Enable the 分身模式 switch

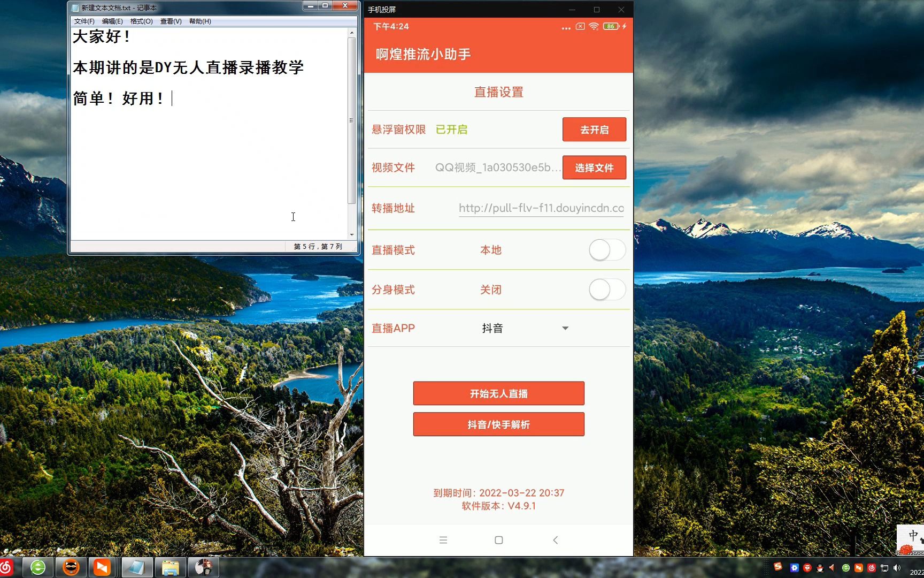[x=606, y=290]
